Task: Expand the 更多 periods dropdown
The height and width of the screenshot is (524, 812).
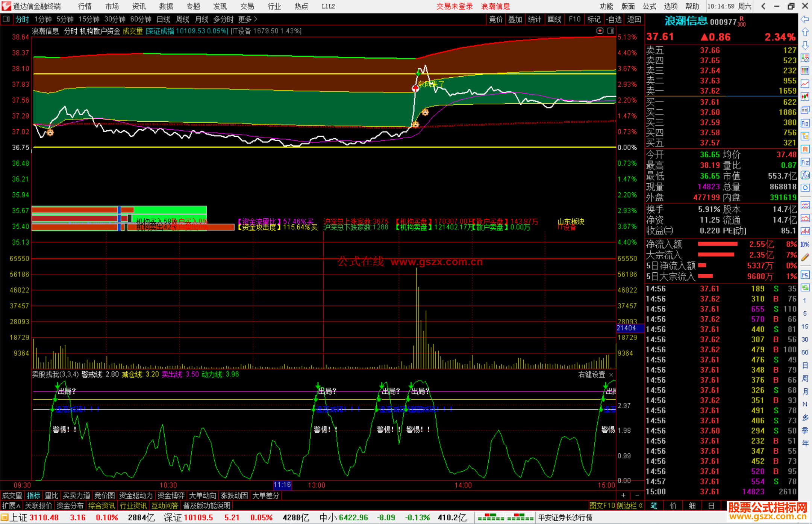Action: tap(247, 19)
